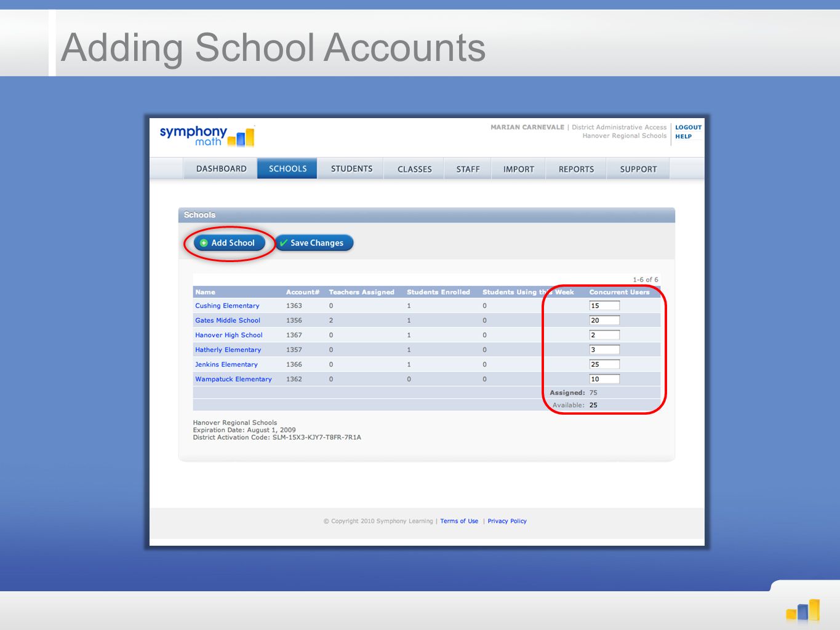Open Hatherly Elementary link

coord(228,350)
